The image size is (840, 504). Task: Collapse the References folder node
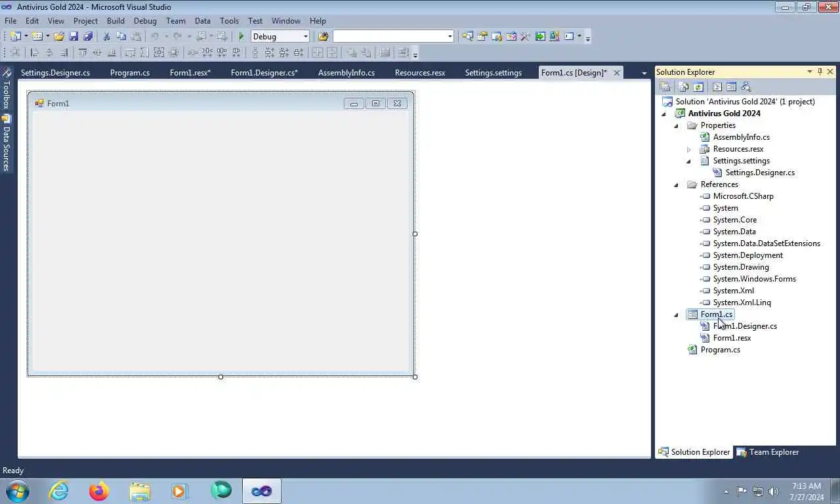[x=676, y=185]
